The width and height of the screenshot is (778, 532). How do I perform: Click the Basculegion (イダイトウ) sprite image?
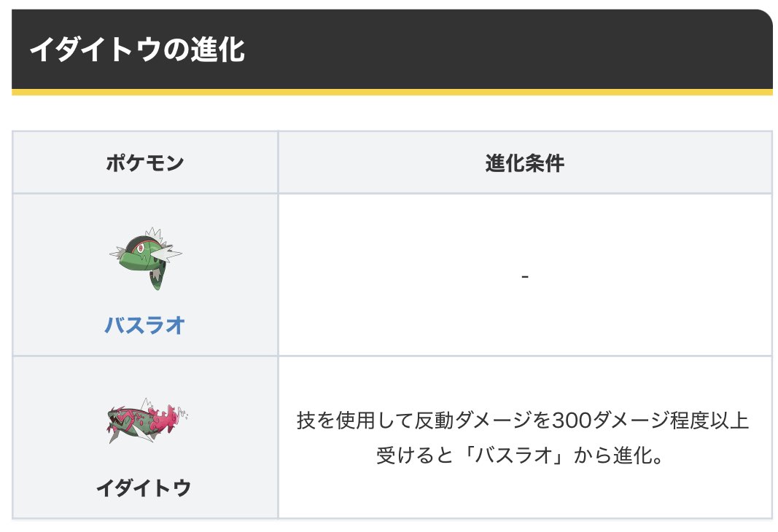(145, 422)
